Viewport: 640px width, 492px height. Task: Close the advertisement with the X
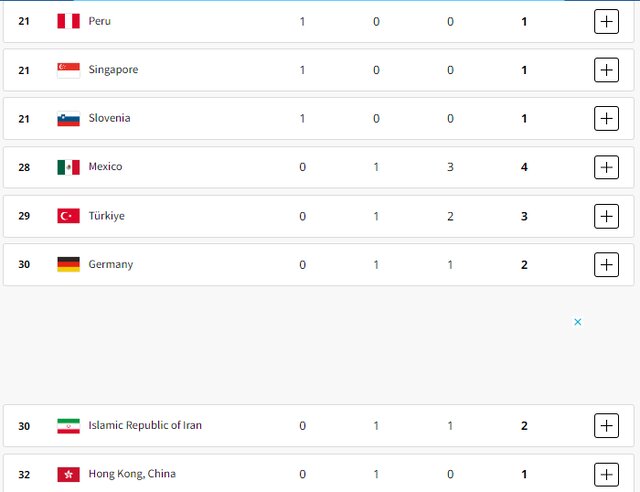[x=578, y=322]
